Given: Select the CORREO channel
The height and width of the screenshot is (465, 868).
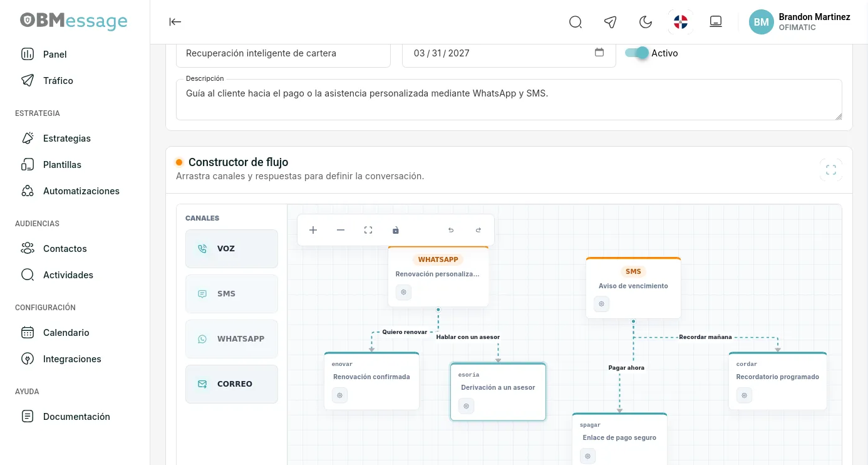Looking at the screenshot, I should (232, 384).
